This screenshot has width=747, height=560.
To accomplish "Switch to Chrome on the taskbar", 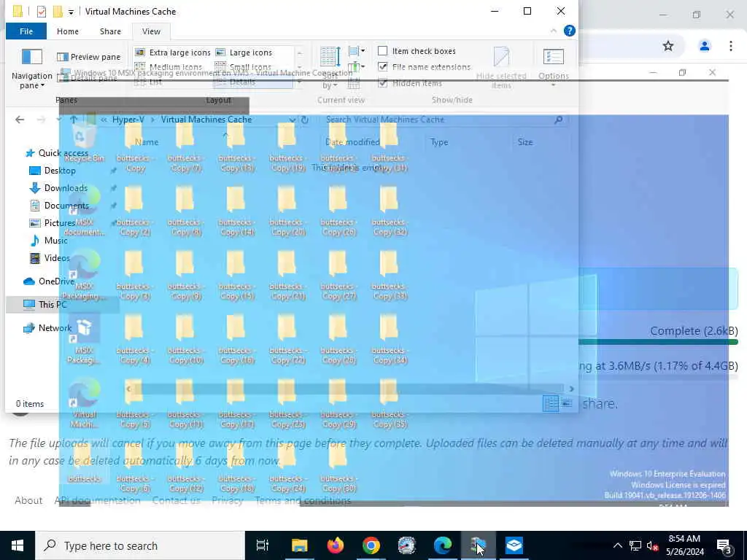I will pyautogui.click(x=371, y=545).
